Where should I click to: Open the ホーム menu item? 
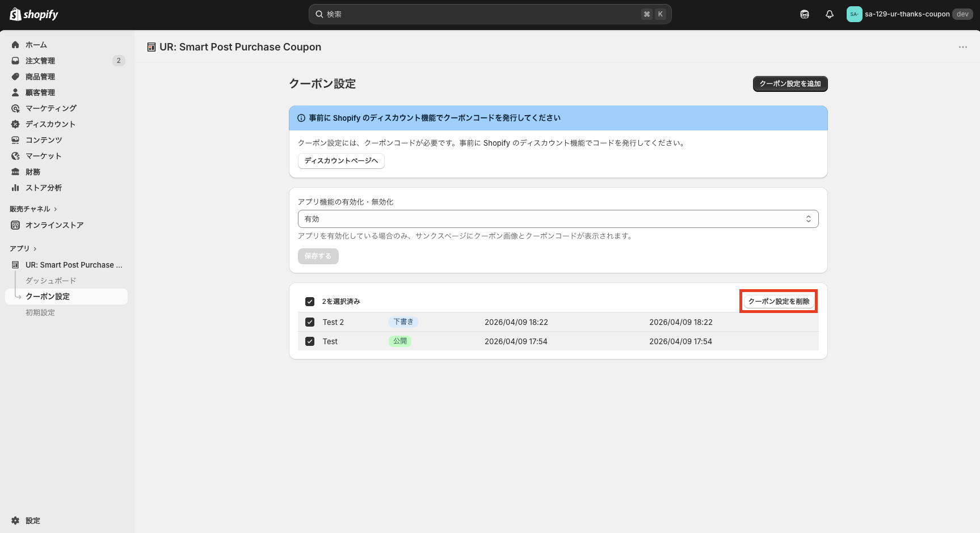click(x=36, y=45)
